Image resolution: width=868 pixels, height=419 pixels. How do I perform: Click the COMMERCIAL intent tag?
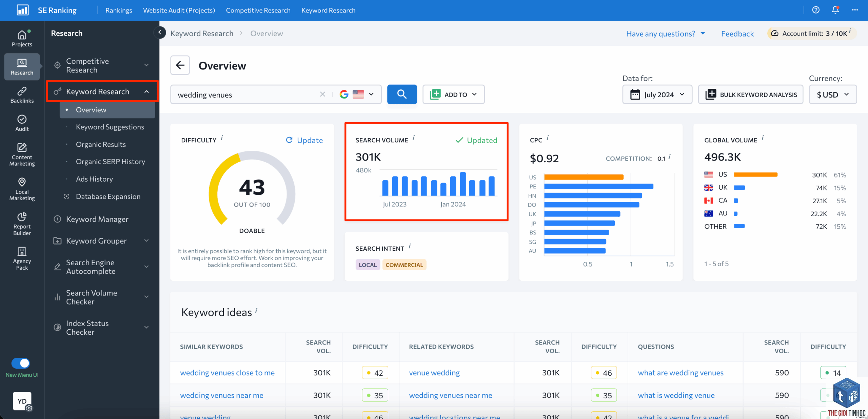coord(404,265)
